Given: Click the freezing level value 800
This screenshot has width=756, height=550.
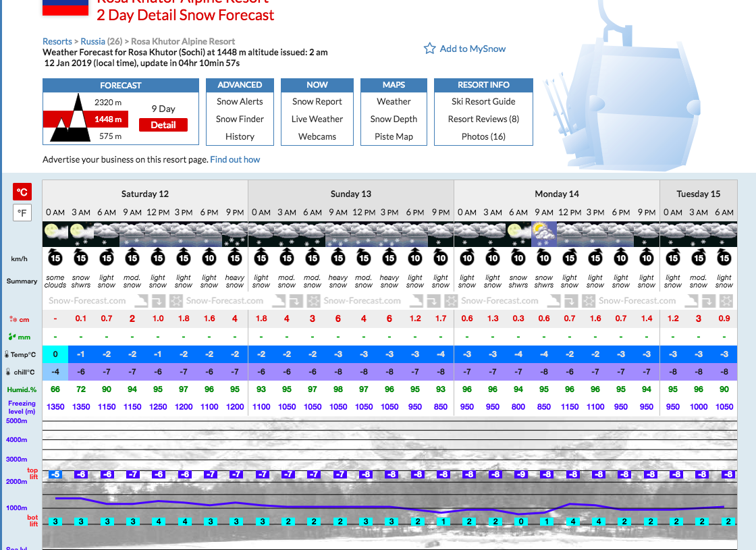Looking at the screenshot, I should pyautogui.click(x=518, y=406).
